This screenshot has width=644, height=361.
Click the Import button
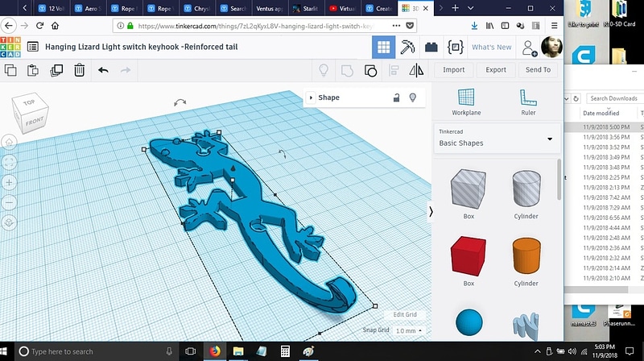point(453,70)
